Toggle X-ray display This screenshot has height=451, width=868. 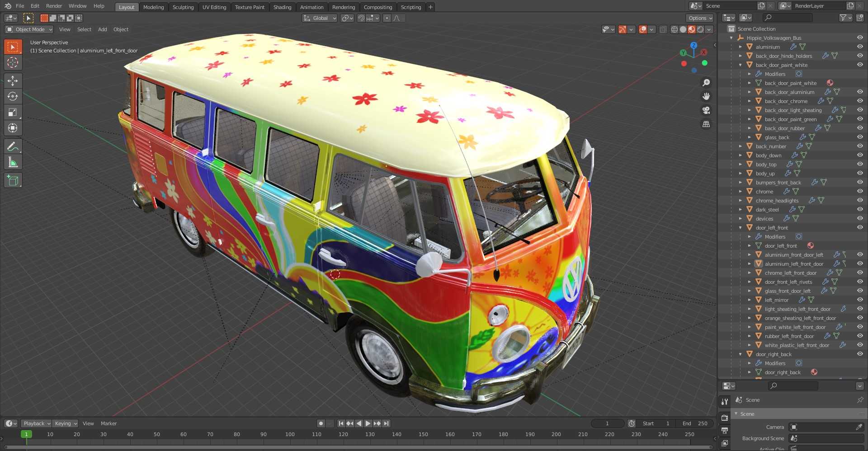point(663,29)
